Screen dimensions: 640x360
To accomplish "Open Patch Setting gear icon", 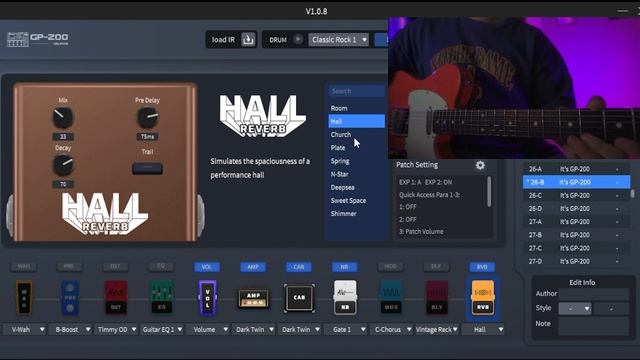I will (480, 165).
